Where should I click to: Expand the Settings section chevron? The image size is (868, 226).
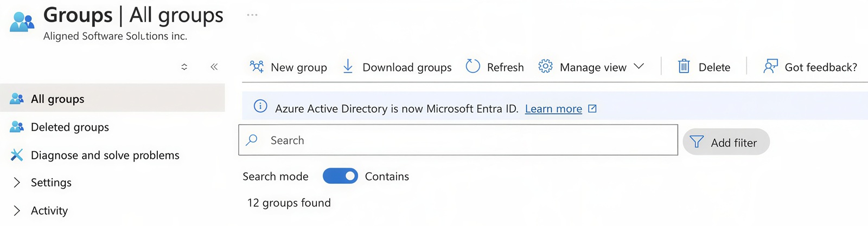click(17, 182)
